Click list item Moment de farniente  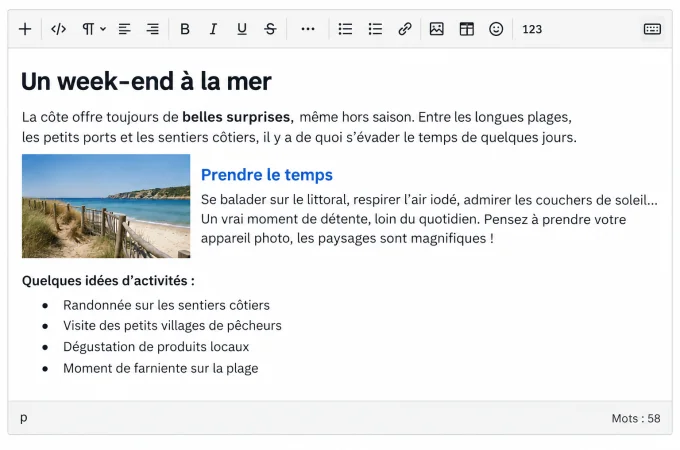click(160, 368)
